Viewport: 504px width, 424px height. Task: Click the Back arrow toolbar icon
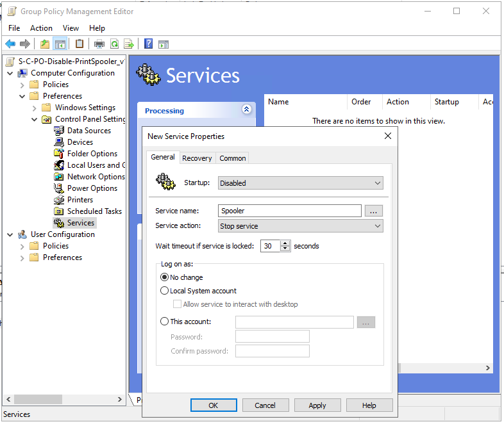tap(10, 44)
